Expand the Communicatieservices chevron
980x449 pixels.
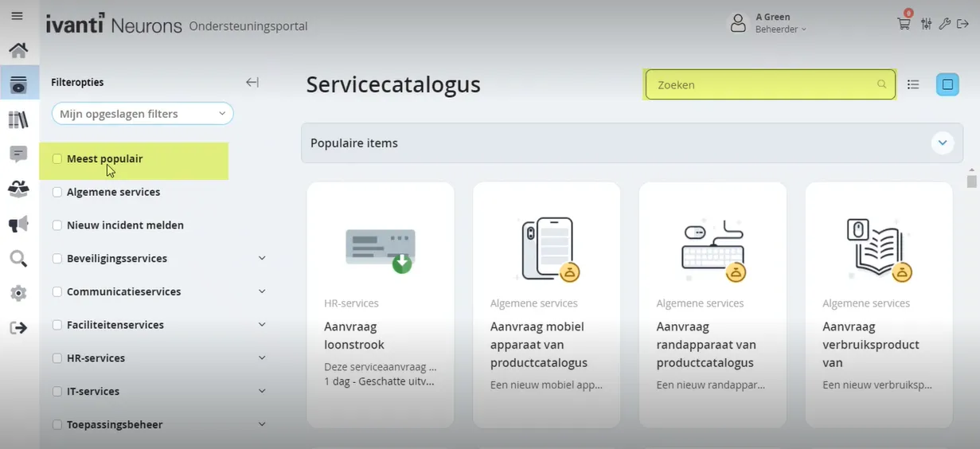coord(262,291)
